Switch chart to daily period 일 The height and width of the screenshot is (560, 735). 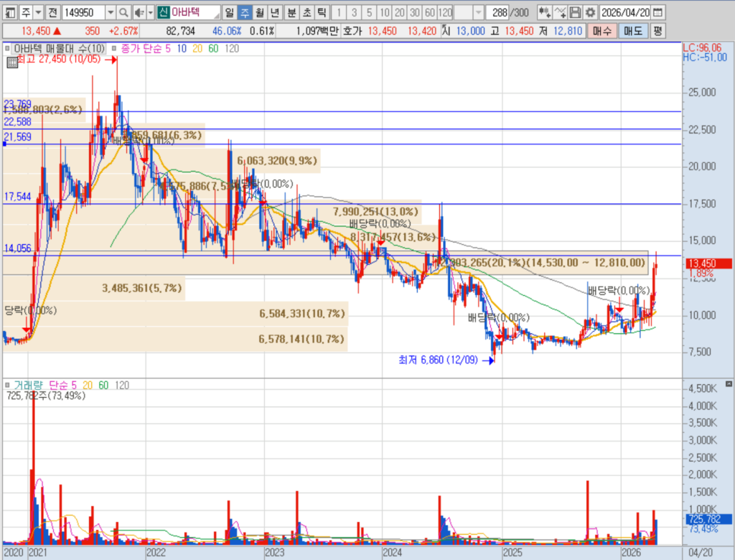pyautogui.click(x=229, y=12)
